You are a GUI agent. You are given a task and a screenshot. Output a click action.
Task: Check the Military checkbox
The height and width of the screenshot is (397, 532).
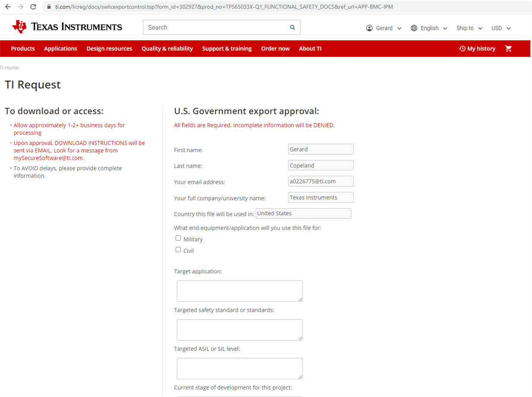[x=178, y=238]
